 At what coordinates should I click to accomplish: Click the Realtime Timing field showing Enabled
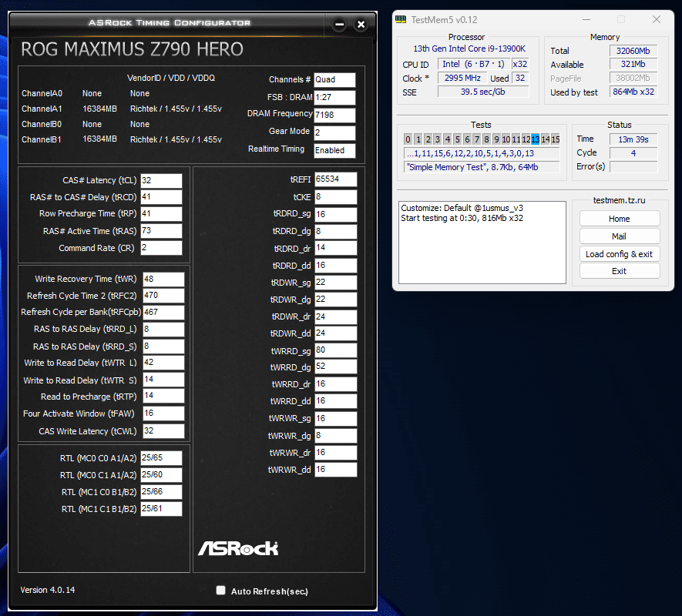[x=334, y=150]
